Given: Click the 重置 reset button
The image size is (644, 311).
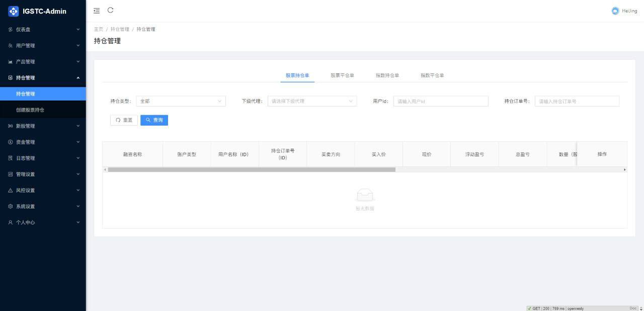Looking at the screenshot, I should point(123,120).
